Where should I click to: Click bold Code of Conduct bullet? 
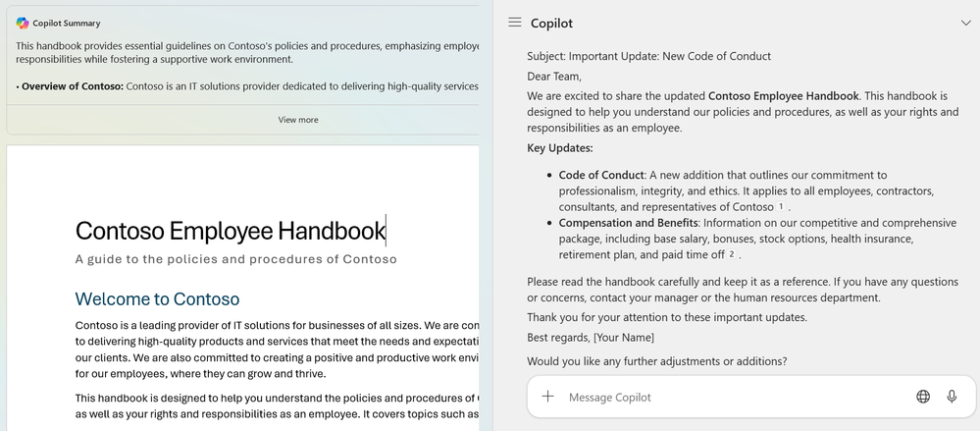click(x=601, y=175)
